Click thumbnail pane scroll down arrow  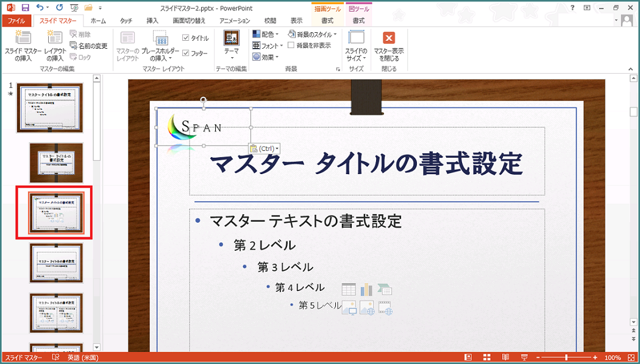97,348
